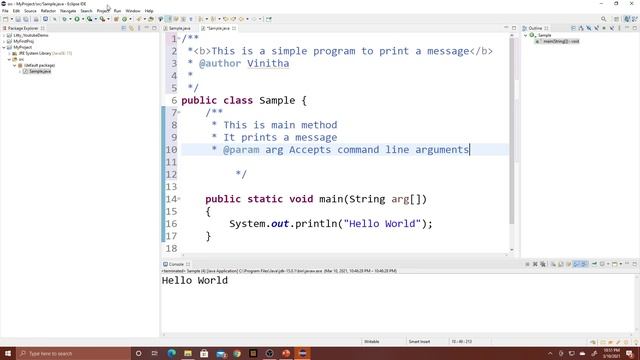Toggle Hide Fields in Outline toolbar
Image resolution: width=640 pixels, height=360 pixels.
589,28
